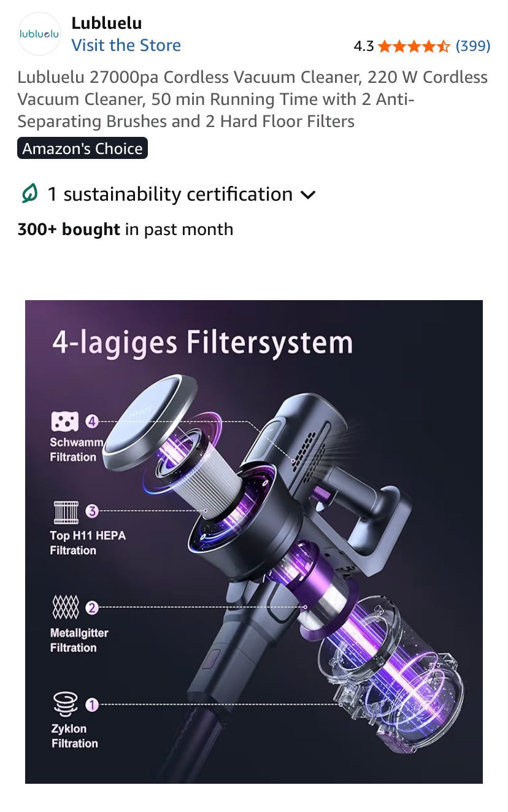
Task: Click the number 2 callout marker
Action: 92,608
